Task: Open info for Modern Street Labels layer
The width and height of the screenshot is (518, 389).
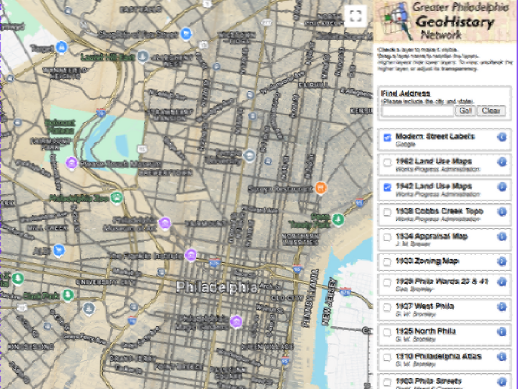Action: coord(502,137)
